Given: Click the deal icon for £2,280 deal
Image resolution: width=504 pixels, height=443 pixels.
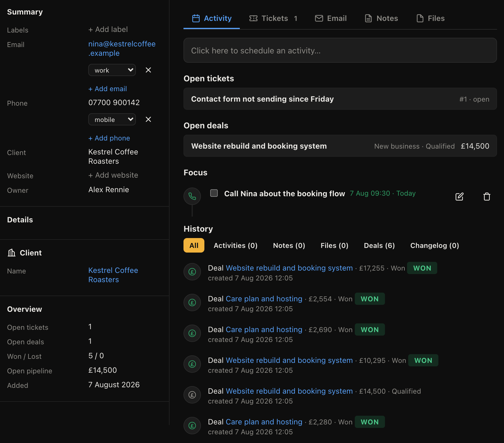Looking at the screenshot, I should coord(192,426).
